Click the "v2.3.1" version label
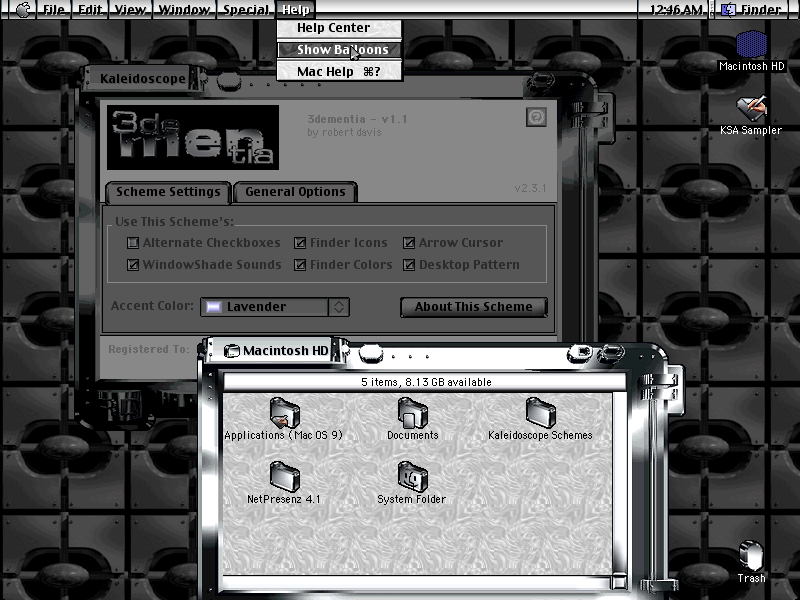The width and height of the screenshot is (800, 600). [x=530, y=188]
